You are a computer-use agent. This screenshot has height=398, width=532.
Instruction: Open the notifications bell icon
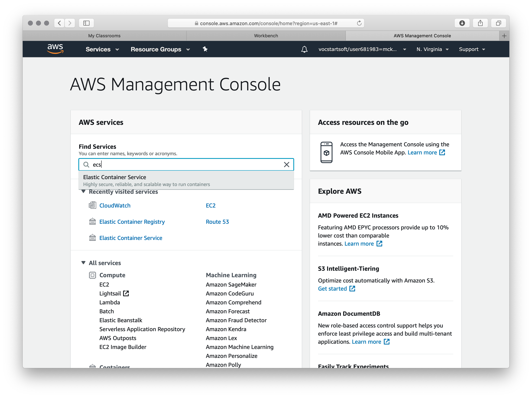pyautogui.click(x=304, y=49)
